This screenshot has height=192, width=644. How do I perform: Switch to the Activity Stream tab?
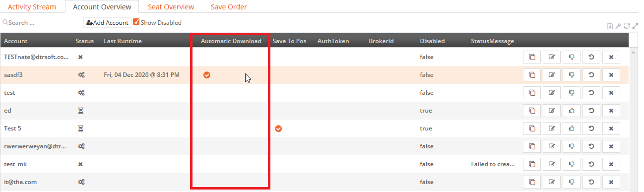coord(32,7)
